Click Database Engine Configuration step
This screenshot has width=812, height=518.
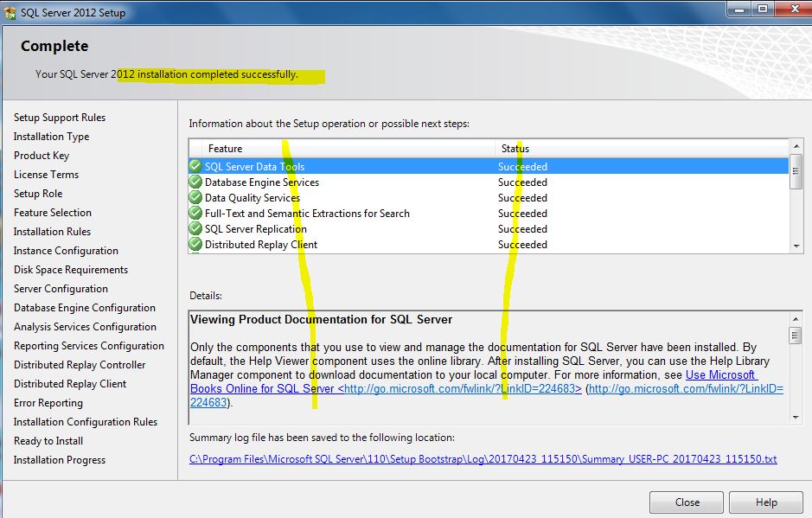pyautogui.click(x=85, y=308)
